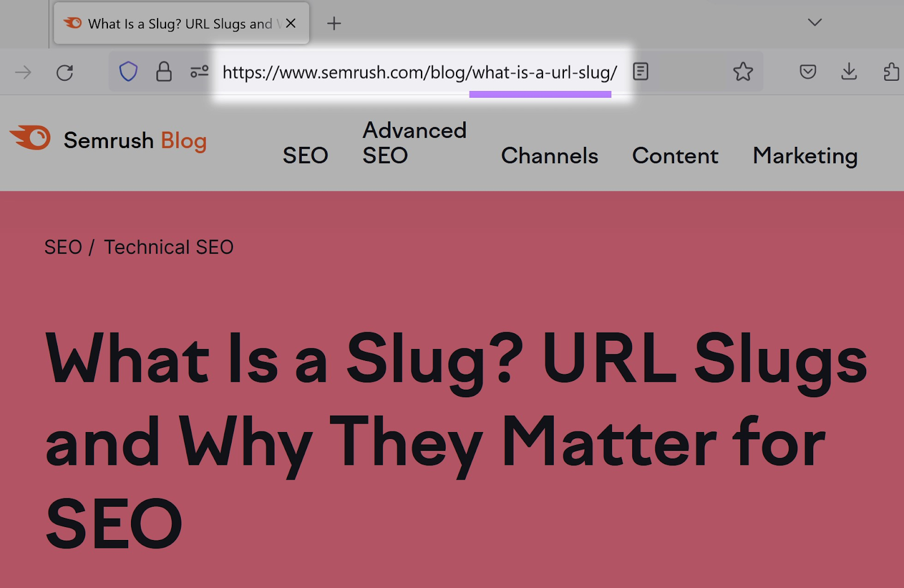Open the tracking protection shield panel

click(x=128, y=72)
